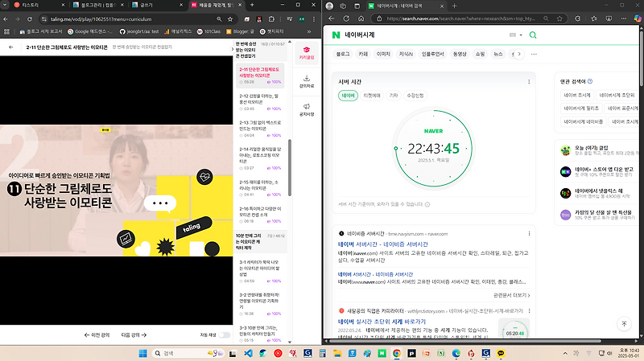Image resolution: width=644 pixels, height=361 pixels.
Task: Open the 강의자료 download sidebar icon
Action: coord(307,81)
